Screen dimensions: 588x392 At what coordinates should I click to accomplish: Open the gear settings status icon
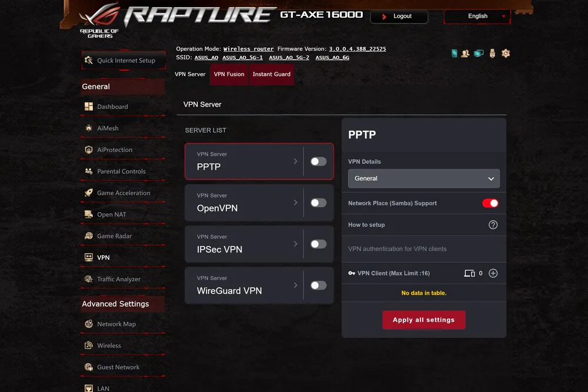[x=506, y=54]
